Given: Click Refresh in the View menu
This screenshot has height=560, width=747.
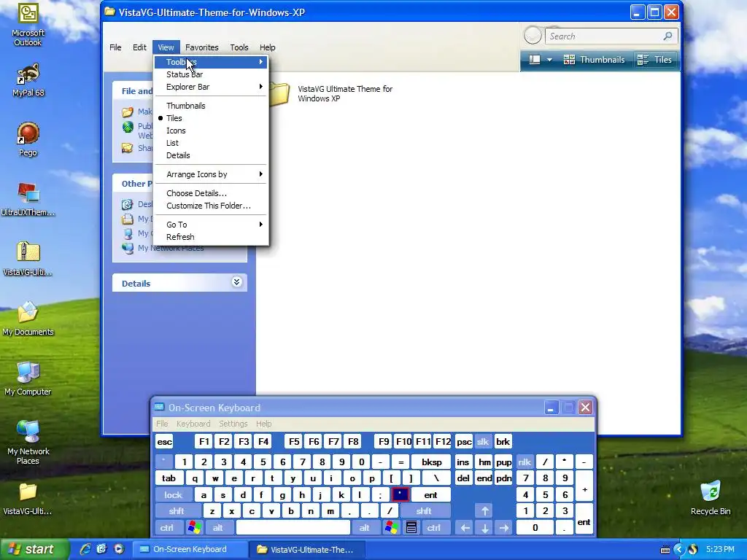Looking at the screenshot, I should 211,237.
